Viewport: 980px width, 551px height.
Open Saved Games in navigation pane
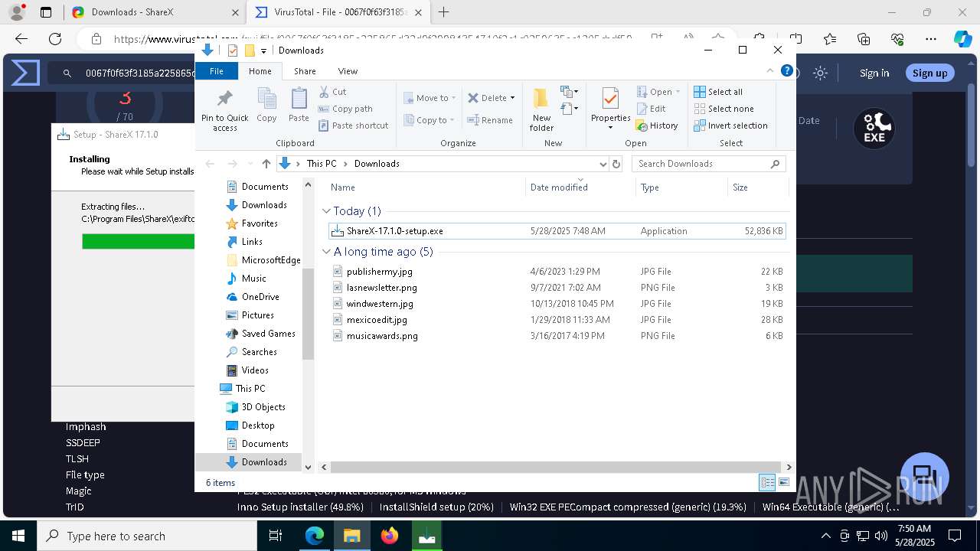click(260, 334)
